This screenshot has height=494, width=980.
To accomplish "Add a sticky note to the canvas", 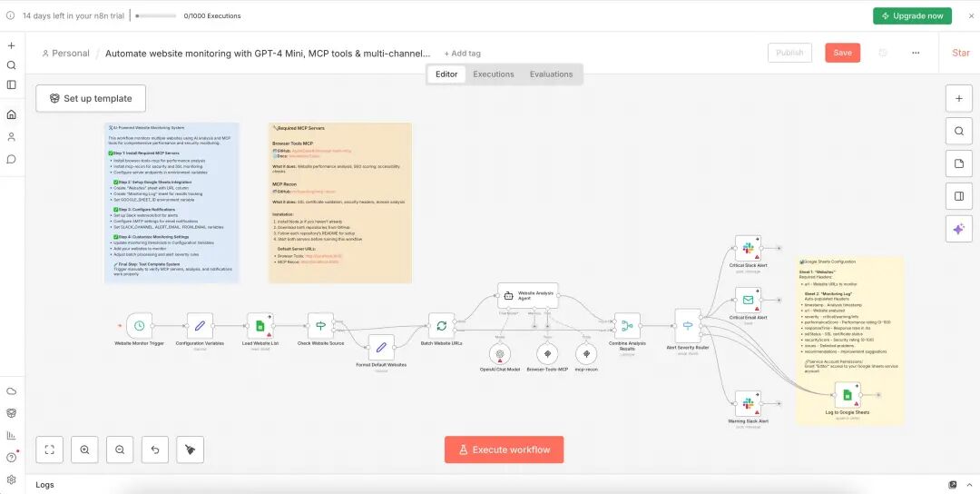I will click(x=959, y=163).
